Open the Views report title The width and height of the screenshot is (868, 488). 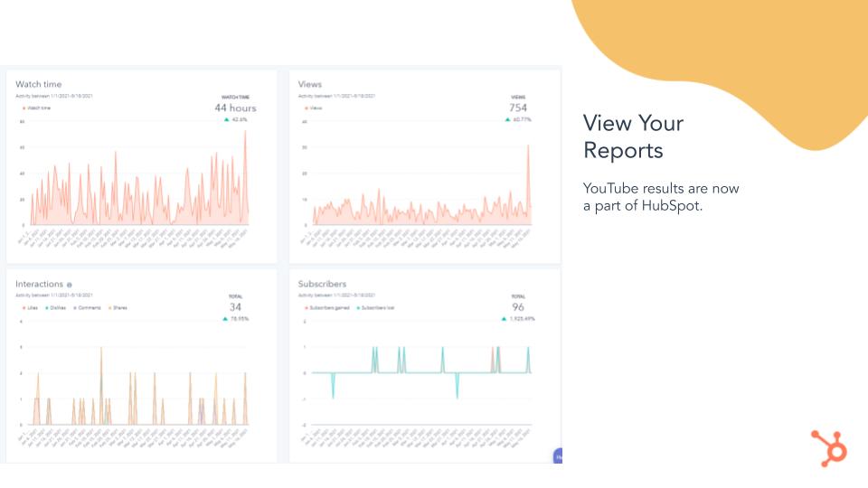pyautogui.click(x=309, y=84)
